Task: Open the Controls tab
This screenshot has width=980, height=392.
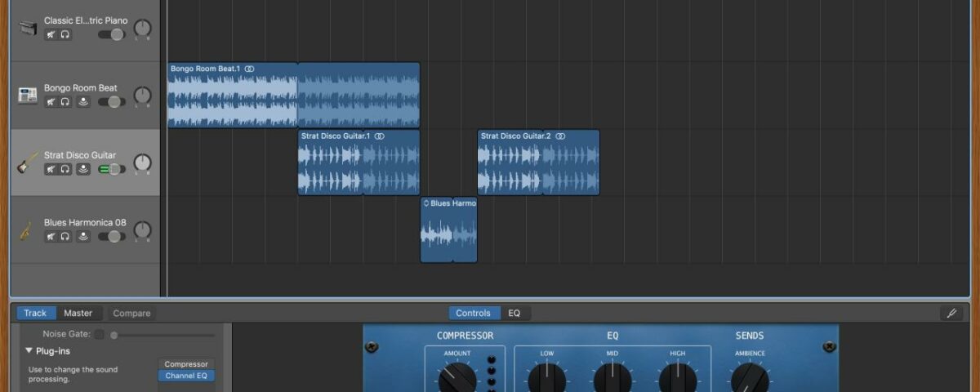Action: coord(474,313)
